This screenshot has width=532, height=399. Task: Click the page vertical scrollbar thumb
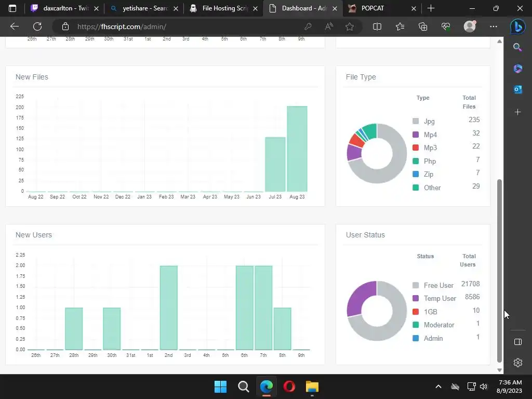[x=499, y=271]
